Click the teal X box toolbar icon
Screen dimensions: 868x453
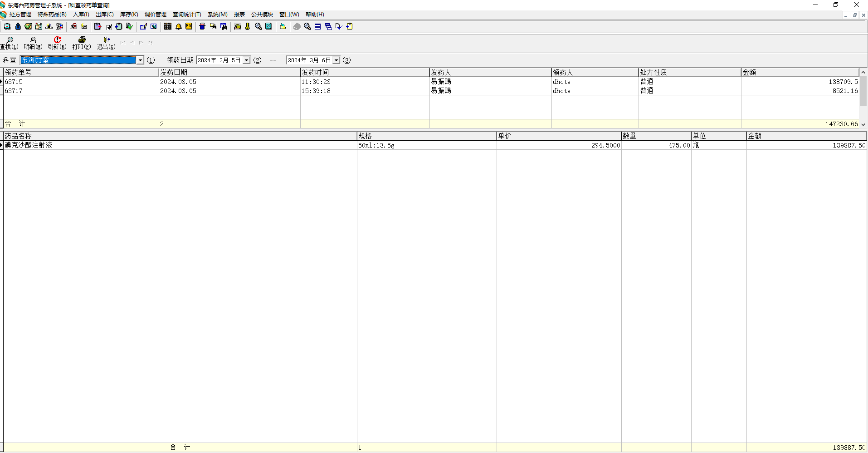(x=268, y=27)
